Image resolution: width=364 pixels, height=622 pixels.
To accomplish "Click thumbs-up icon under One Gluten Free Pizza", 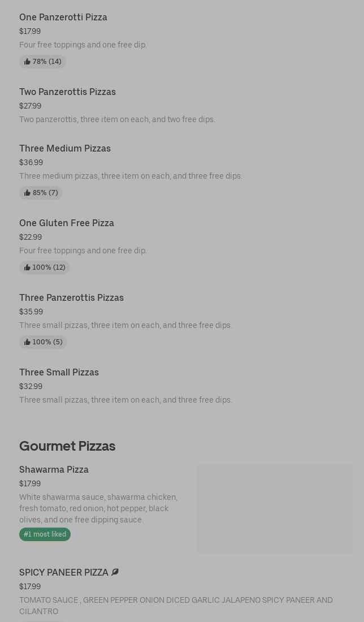I will pos(27,267).
